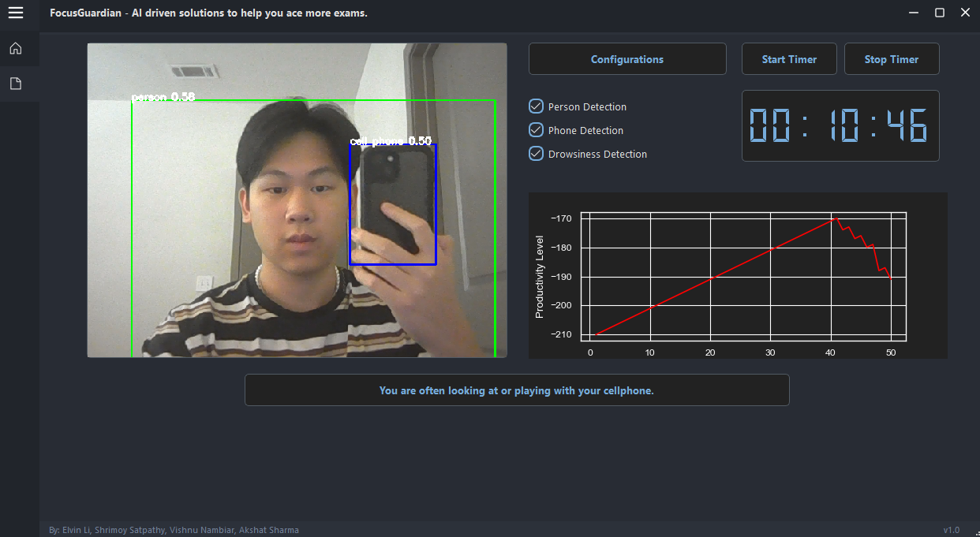Close the FocusGuardian window
980x537 pixels.
tap(965, 13)
